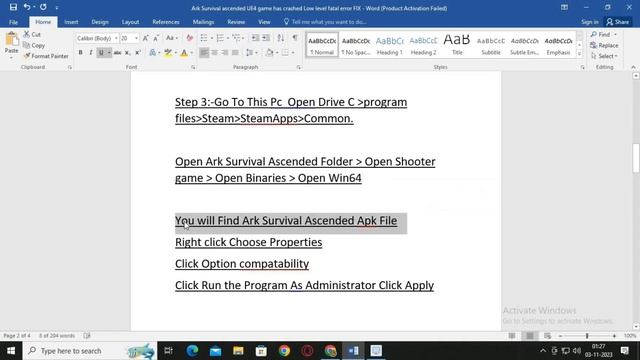
Task: Switch to Read Mode view
Action: [x=512, y=336]
